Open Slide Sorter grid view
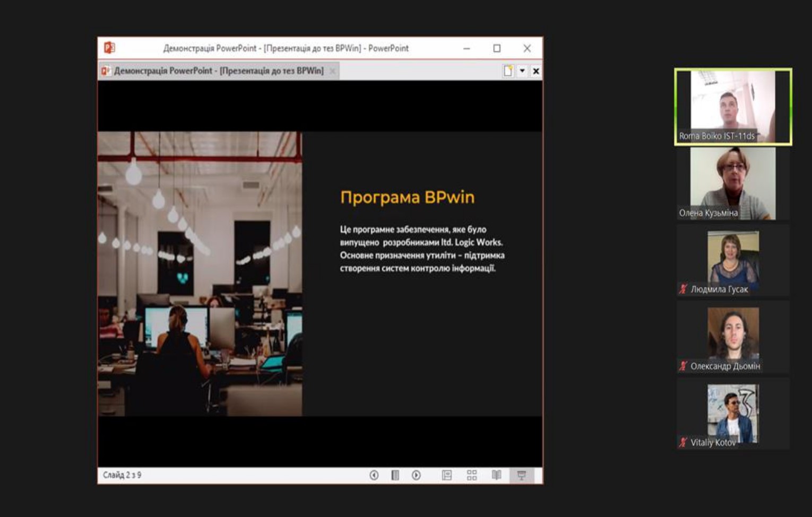This screenshot has width=812, height=517. 472,475
